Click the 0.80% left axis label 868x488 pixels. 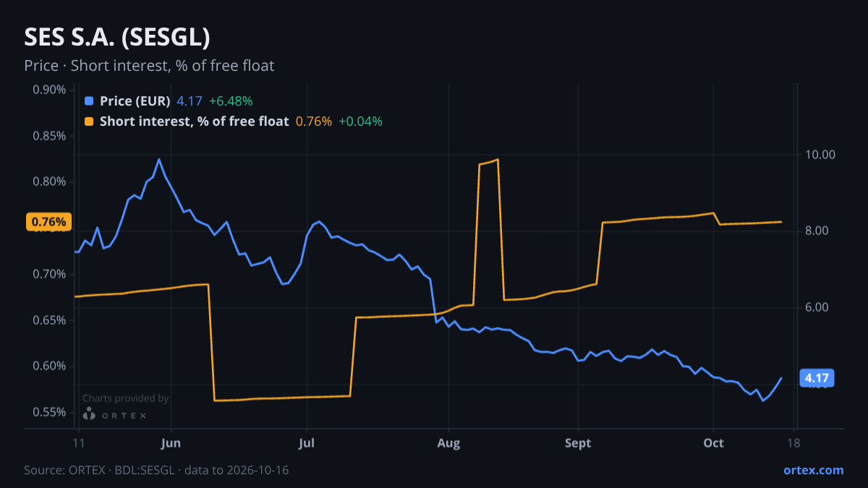coord(49,181)
